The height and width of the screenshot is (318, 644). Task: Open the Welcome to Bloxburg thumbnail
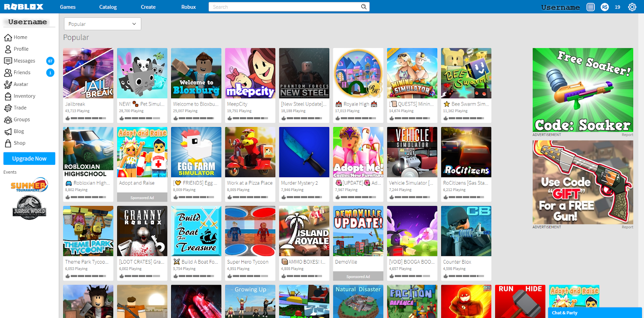(x=196, y=73)
